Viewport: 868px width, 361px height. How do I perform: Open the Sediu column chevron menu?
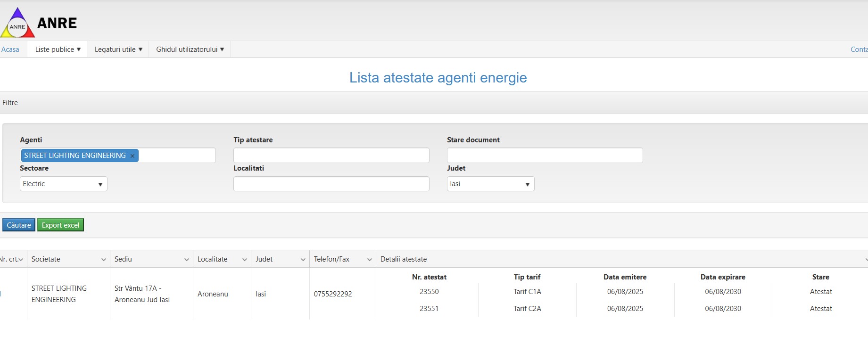187,260
